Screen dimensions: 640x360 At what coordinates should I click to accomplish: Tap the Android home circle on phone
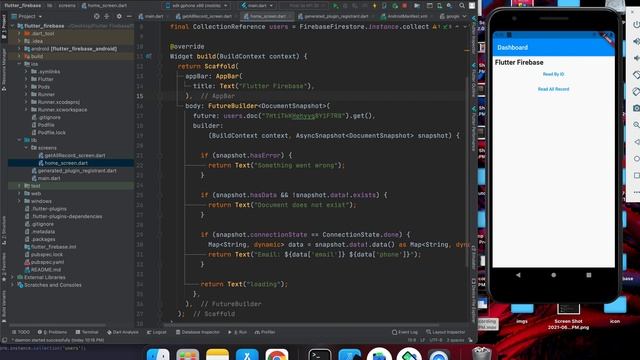(553, 275)
